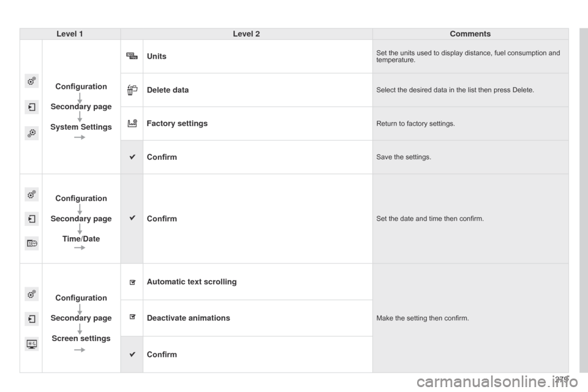This screenshot has width=588, height=392.
Task: Click the Factory settings icon
Action: 132,123
